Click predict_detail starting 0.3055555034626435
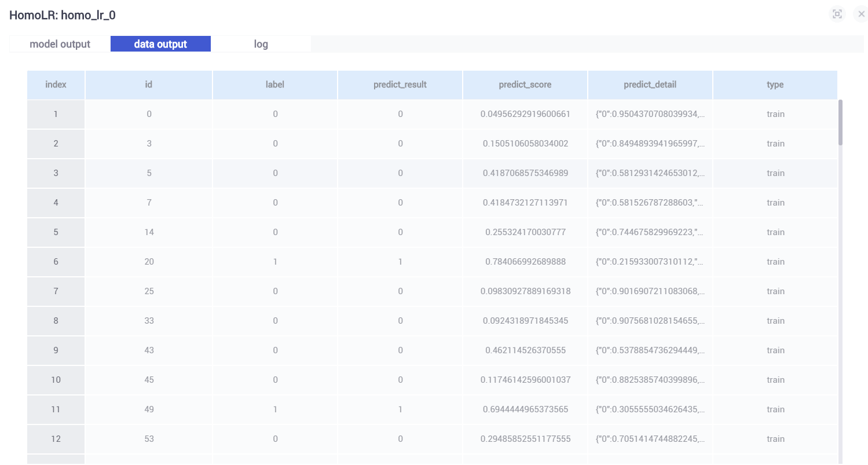 (x=650, y=409)
